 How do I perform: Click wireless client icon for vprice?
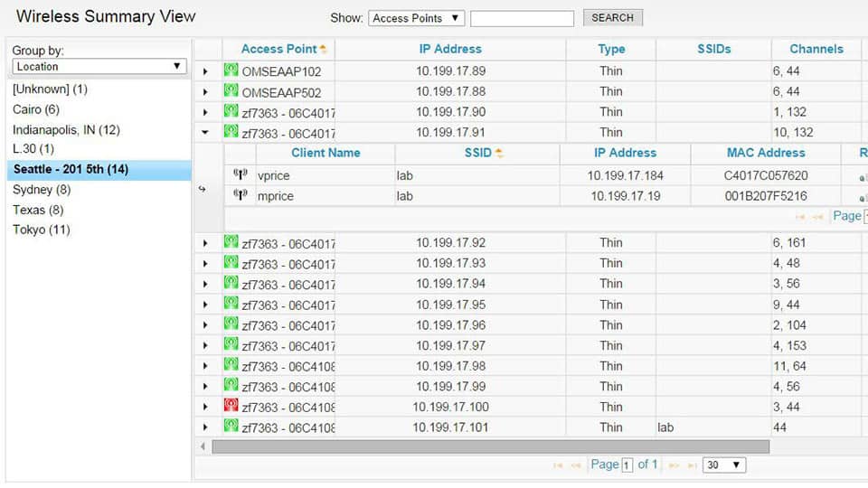tap(241, 174)
